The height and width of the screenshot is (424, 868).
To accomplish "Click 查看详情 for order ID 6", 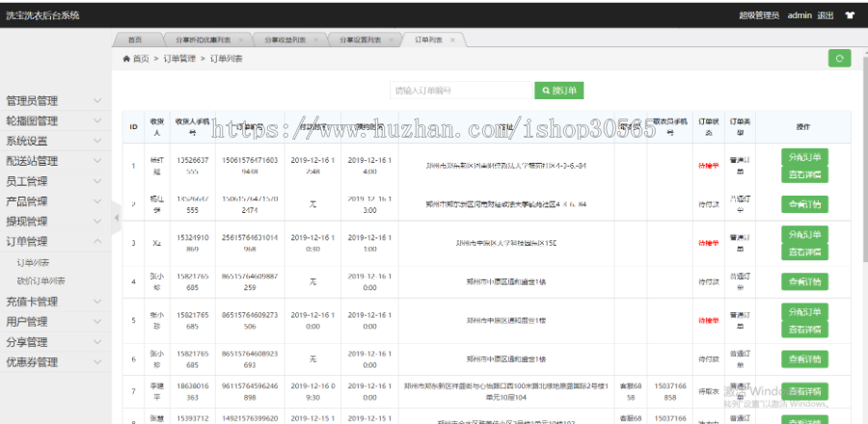I will 805,358.
